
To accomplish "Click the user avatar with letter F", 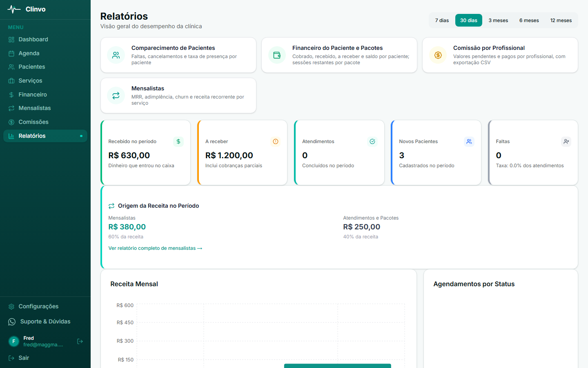I will point(14,341).
